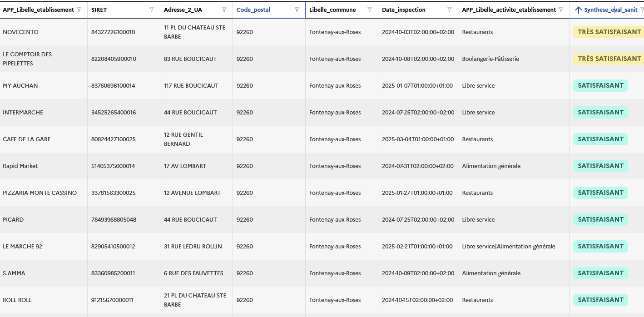Click SIRET value 83360985200011
The height and width of the screenshot is (317, 644).
(113, 273)
